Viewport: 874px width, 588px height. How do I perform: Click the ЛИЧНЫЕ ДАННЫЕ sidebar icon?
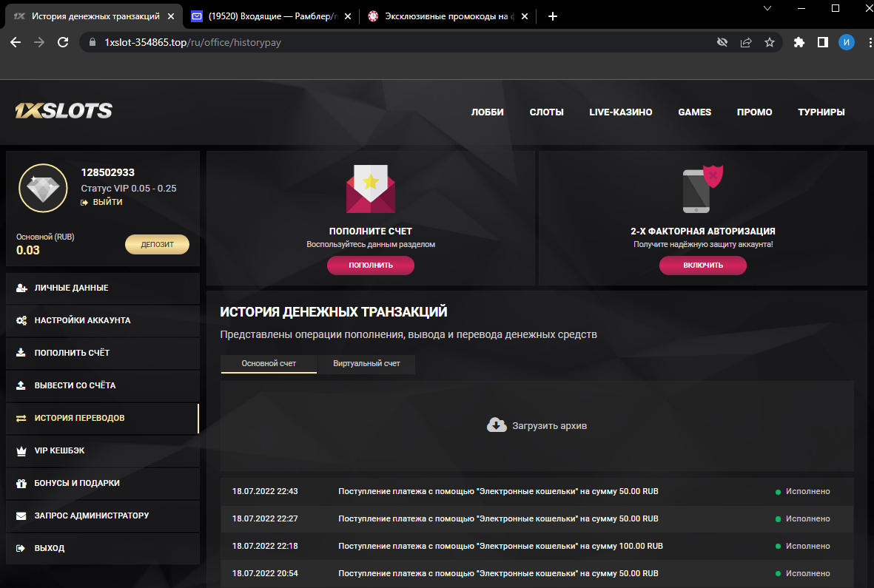click(x=21, y=288)
